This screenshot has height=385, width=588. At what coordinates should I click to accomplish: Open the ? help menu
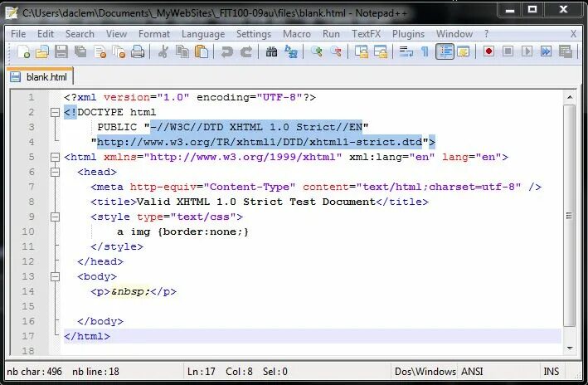[x=486, y=34]
